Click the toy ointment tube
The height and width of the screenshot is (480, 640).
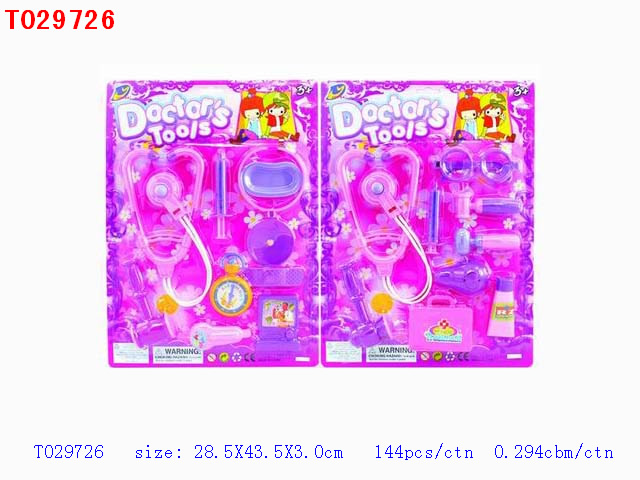503,307
